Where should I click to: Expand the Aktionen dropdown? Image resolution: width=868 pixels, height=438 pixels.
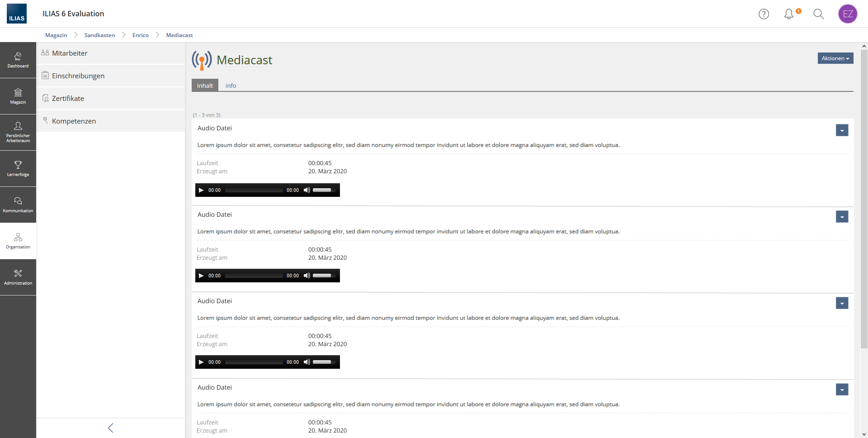click(x=835, y=58)
